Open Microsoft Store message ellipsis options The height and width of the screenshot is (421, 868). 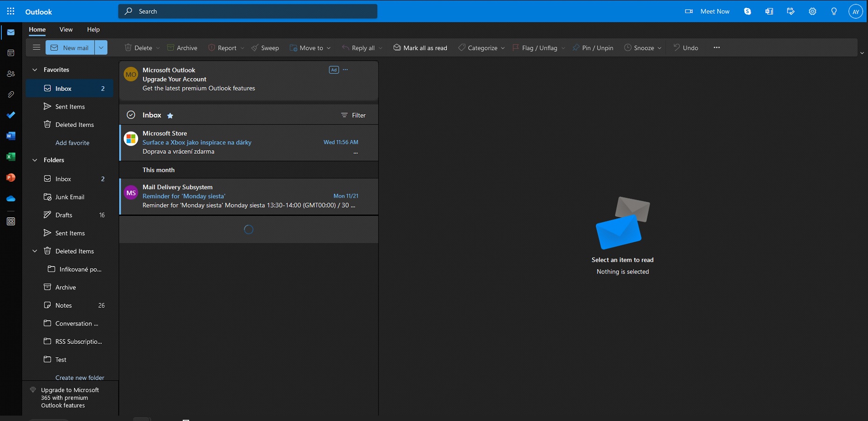point(356,153)
